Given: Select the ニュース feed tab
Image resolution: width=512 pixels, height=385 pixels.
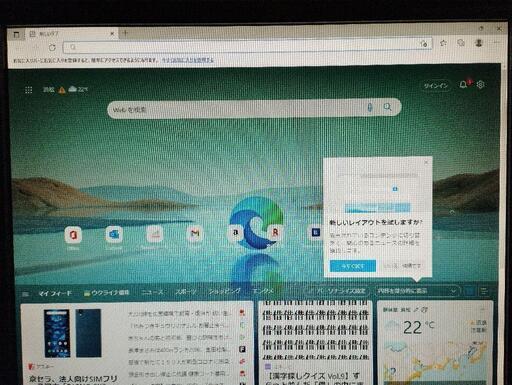Looking at the screenshot, I should pyautogui.click(x=152, y=292).
